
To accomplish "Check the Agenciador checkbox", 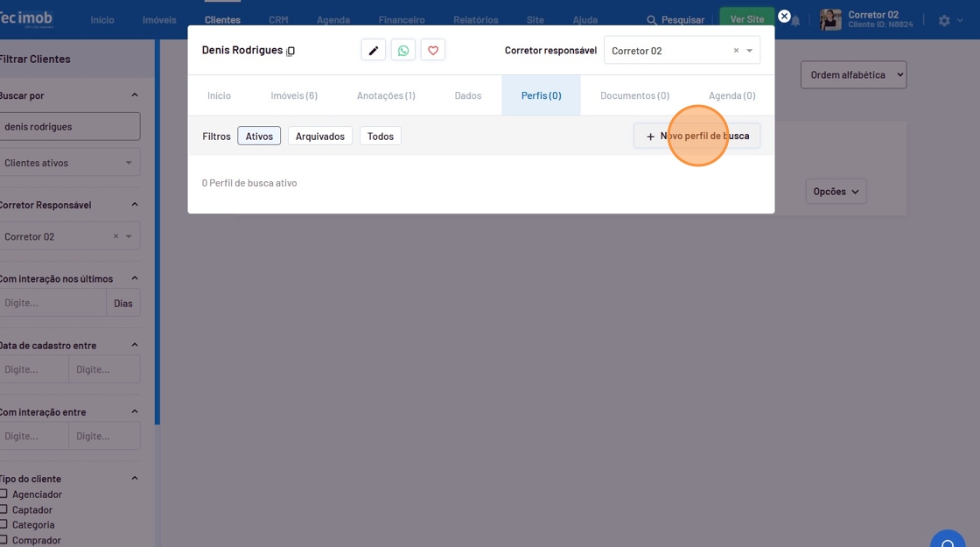I will (x=3, y=494).
